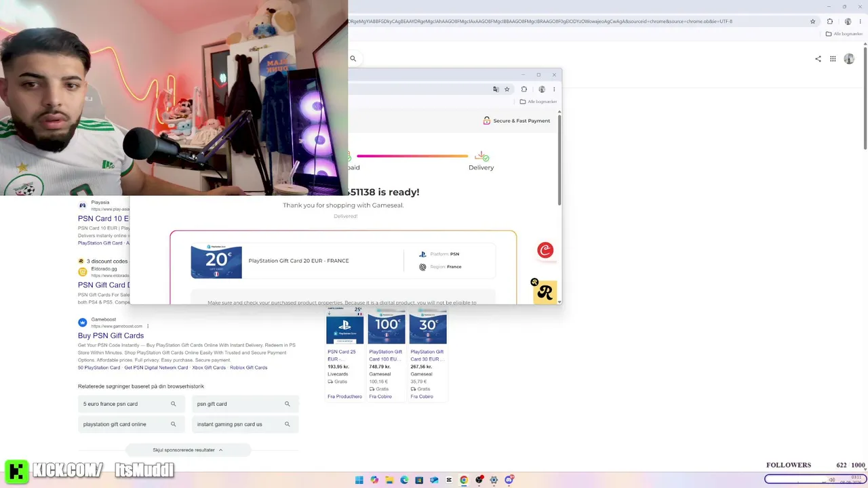This screenshot has width=868, height=488.
Task: Click the Fra Cobiro link under 100 EUR card
Action: coord(380,396)
